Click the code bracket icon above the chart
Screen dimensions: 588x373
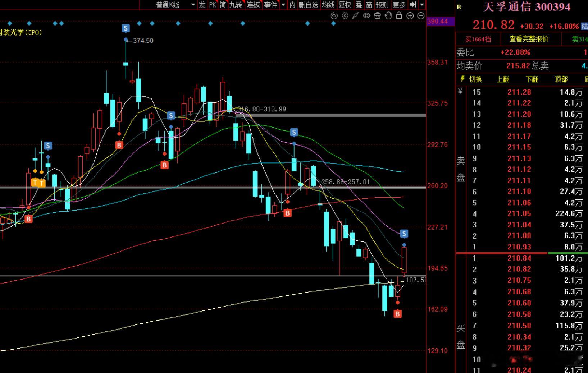334,16
